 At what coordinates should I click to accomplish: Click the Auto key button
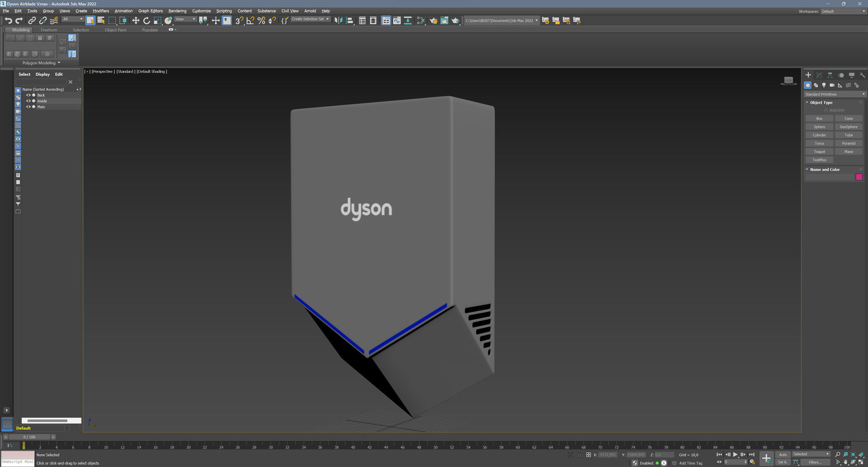click(x=783, y=454)
